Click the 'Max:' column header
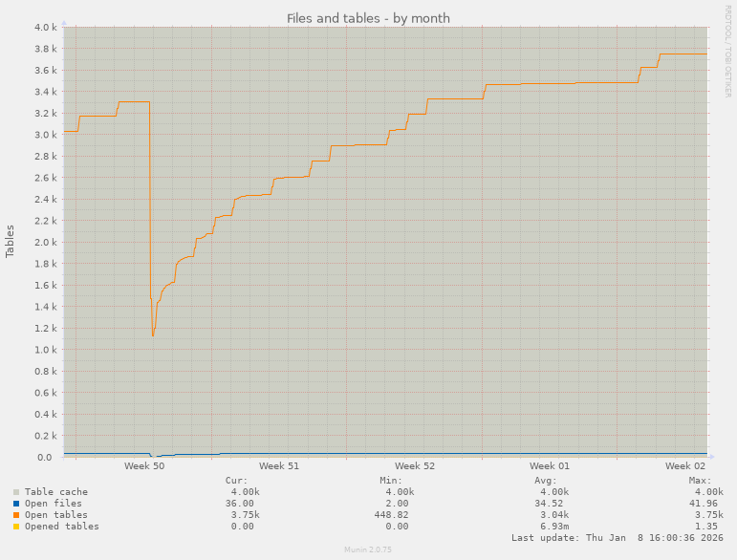This screenshot has width=737, height=560. coord(700,481)
